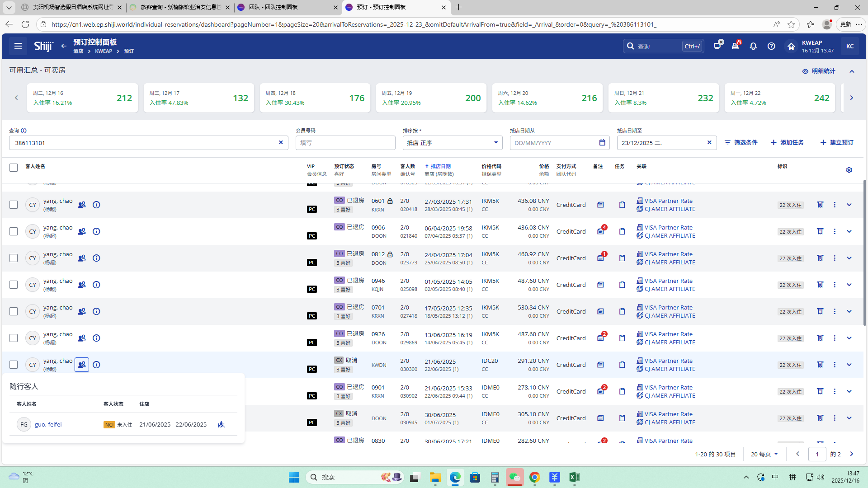
Task: Open guest link guo, feifei
Action: 48,424
